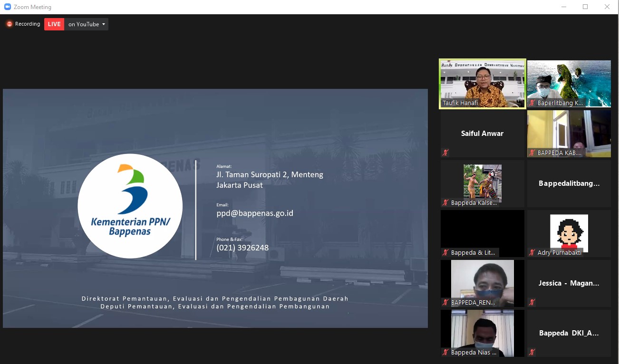Click the red LIVE badge
This screenshot has height=364, width=619.
[54, 24]
